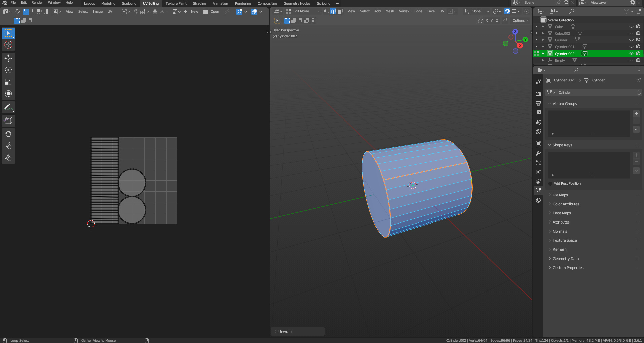This screenshot has height=343, width=644.
Task: Click the Open image button
Action: click(211, 12)
